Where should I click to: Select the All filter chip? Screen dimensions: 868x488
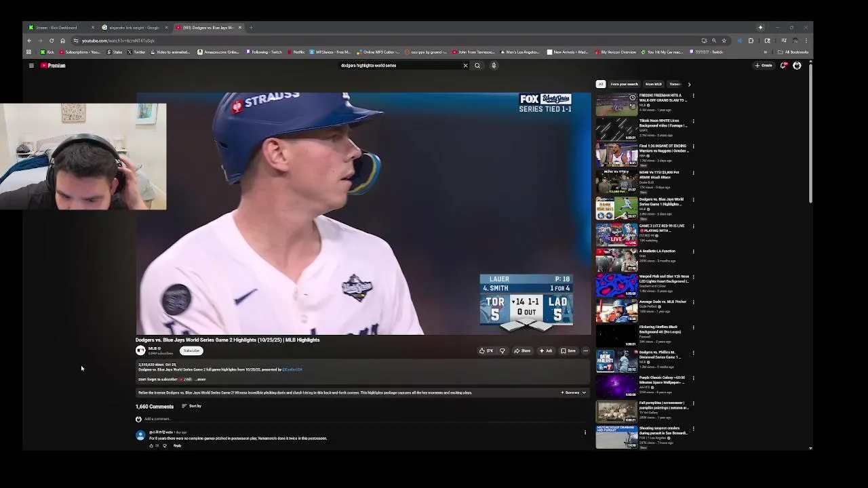pos(600,84)
